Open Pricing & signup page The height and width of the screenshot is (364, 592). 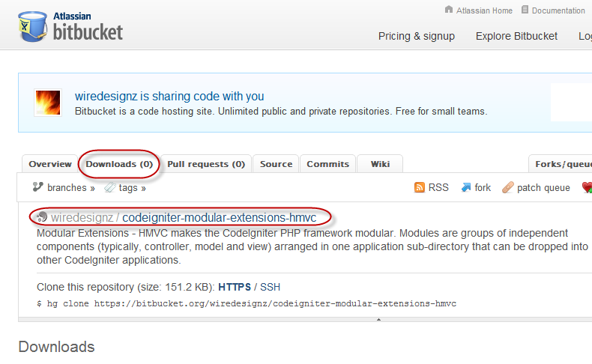click(417, 36)
